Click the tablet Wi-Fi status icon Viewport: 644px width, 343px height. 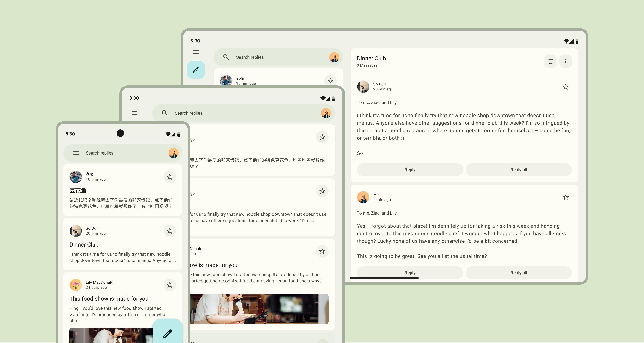(x=566, y=41)
